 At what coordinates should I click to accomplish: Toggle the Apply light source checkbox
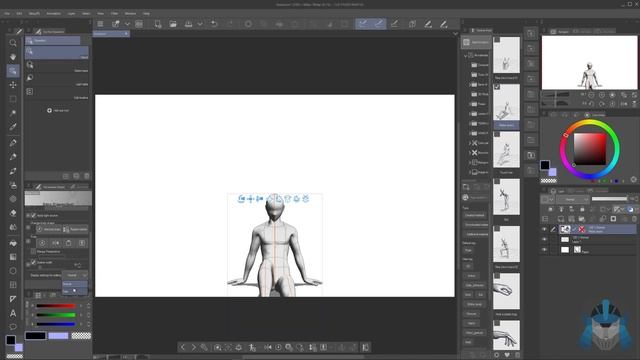coord(33,216)
